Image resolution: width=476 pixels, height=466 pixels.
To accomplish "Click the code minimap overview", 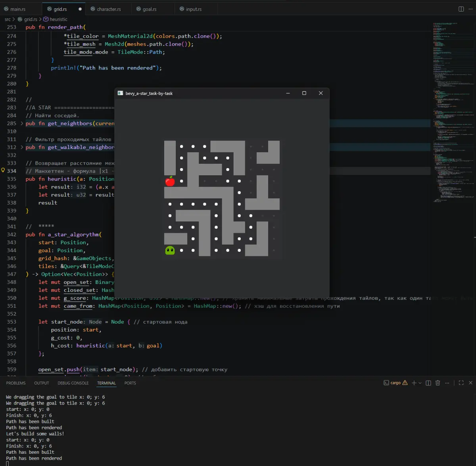I will 453,113.
